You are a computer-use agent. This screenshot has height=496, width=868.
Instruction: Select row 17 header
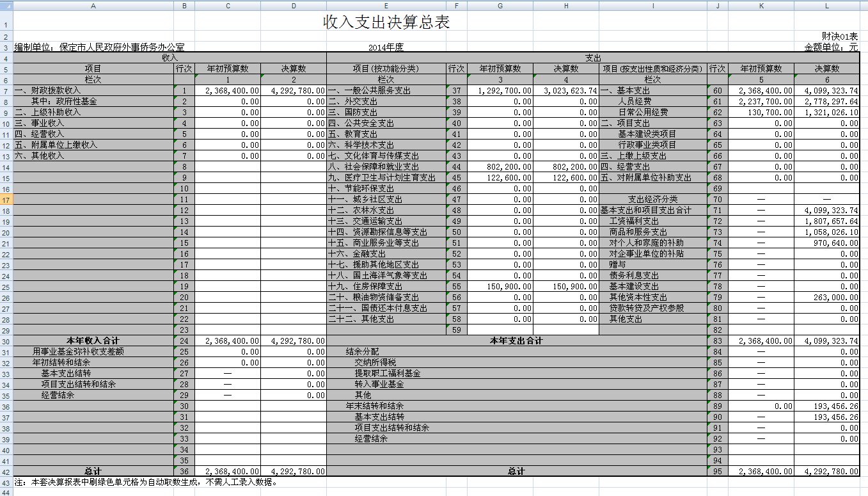[6, 200]
